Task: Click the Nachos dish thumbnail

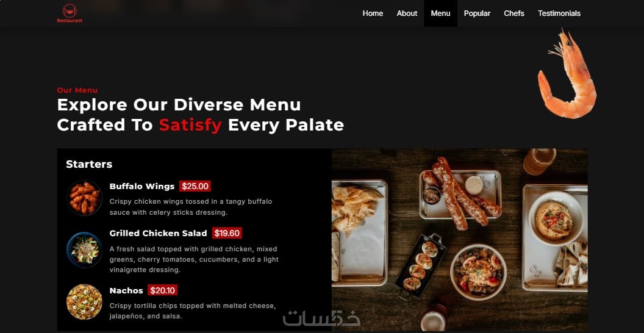Action: (84, 302)
